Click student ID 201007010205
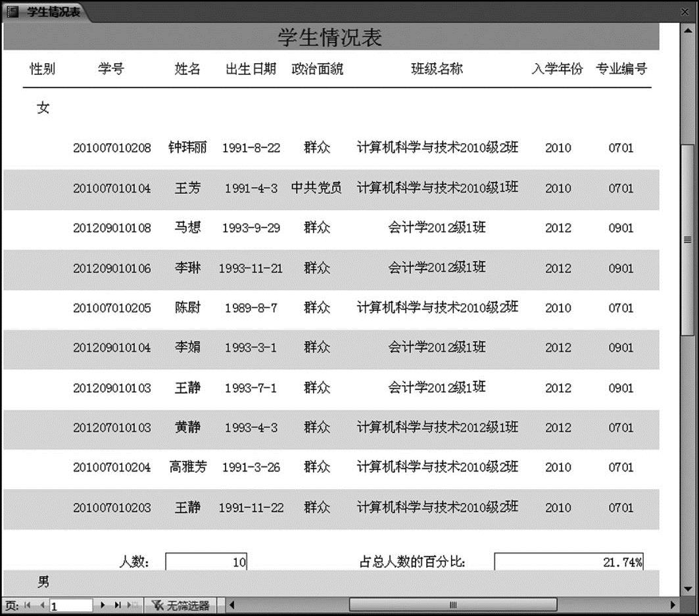 (x=112, y=308)
